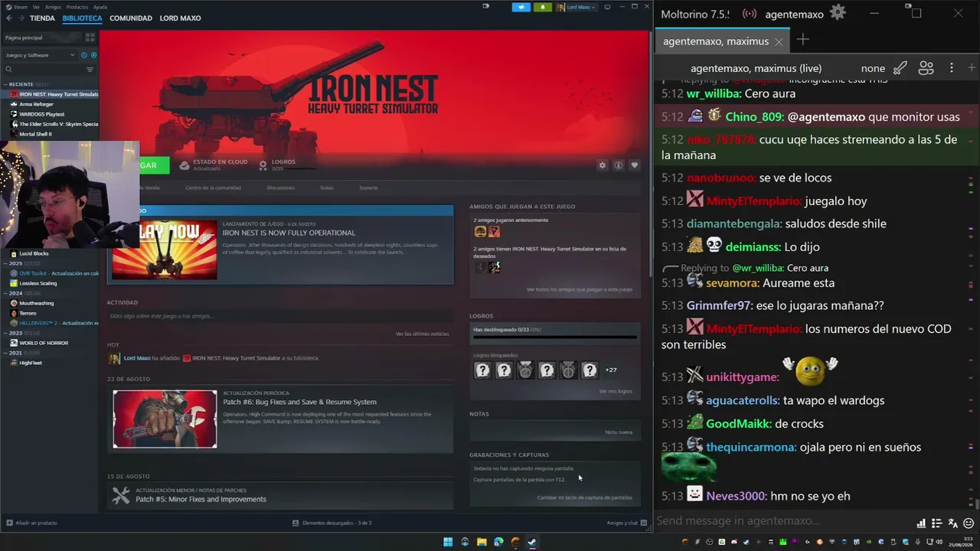This screenshot has height=551, width=980.
Task: Open the Moltorino settings gear
Action: 838,13
